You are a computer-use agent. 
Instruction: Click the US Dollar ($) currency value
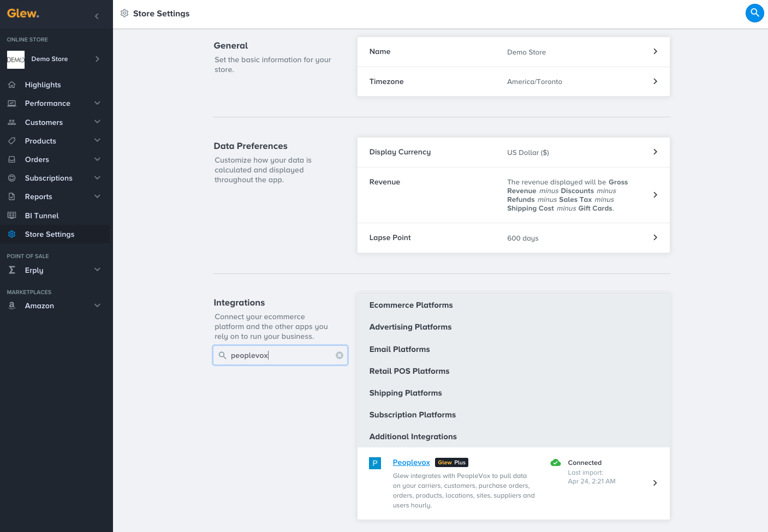(x=528, y=153)
